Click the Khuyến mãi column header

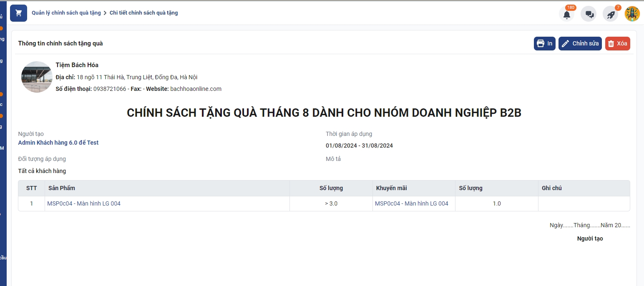click(x=391, y=188)
